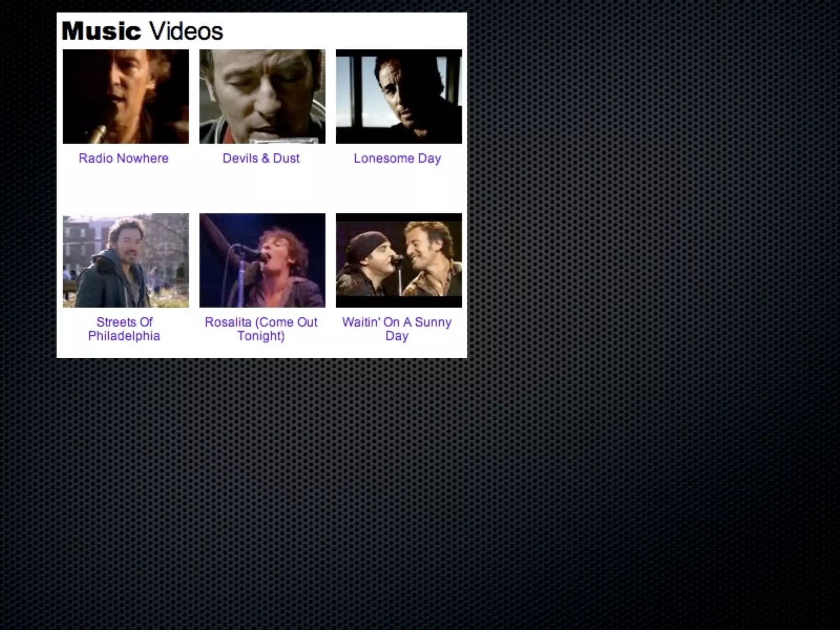This screenshot has height=630, width=840.
Task: Open the Waitin' On A Sunny Day thumbnail
Action: pyautogui.click(x=399, y=260)
